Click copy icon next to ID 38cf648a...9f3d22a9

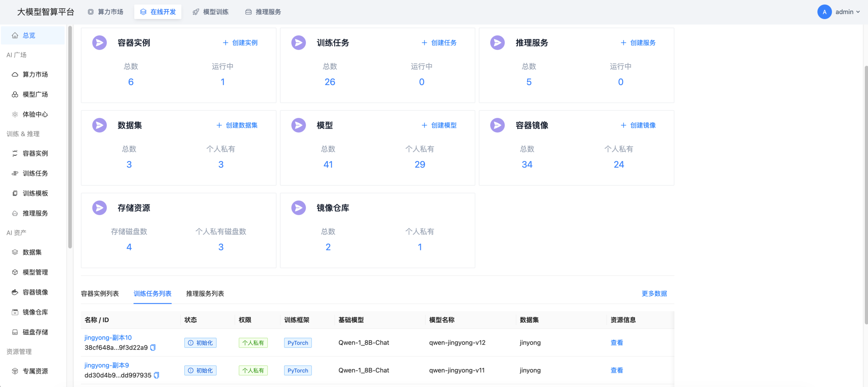tap(153, 348)
